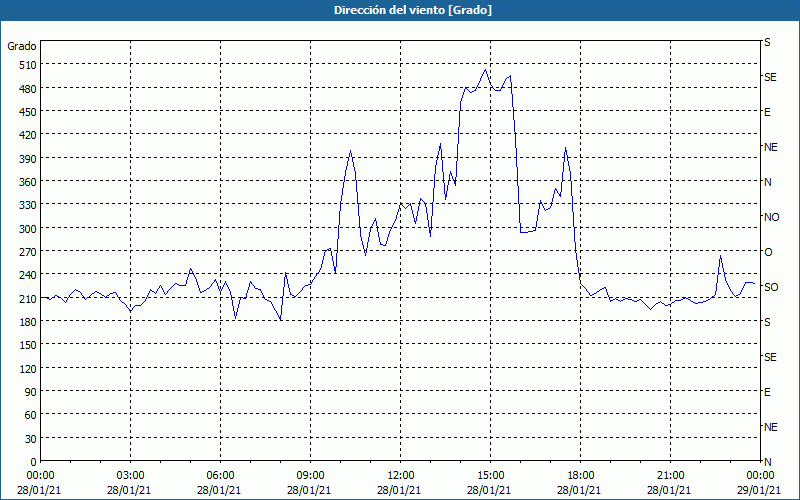Select the 29/01/21 date label
The image size is (800, 500).
click(x=760, y=490)
